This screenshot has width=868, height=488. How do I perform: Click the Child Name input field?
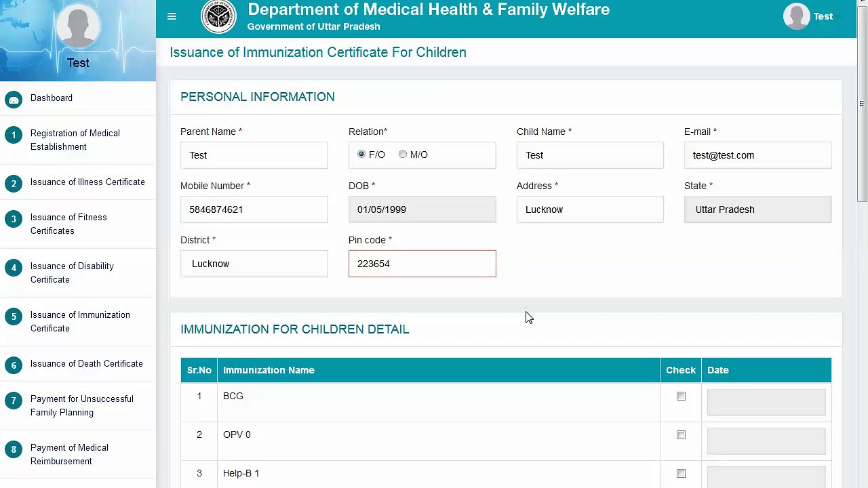click(590, 155)
